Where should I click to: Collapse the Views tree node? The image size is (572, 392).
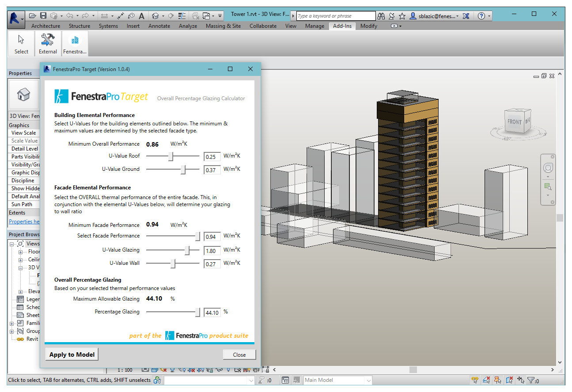12,244
